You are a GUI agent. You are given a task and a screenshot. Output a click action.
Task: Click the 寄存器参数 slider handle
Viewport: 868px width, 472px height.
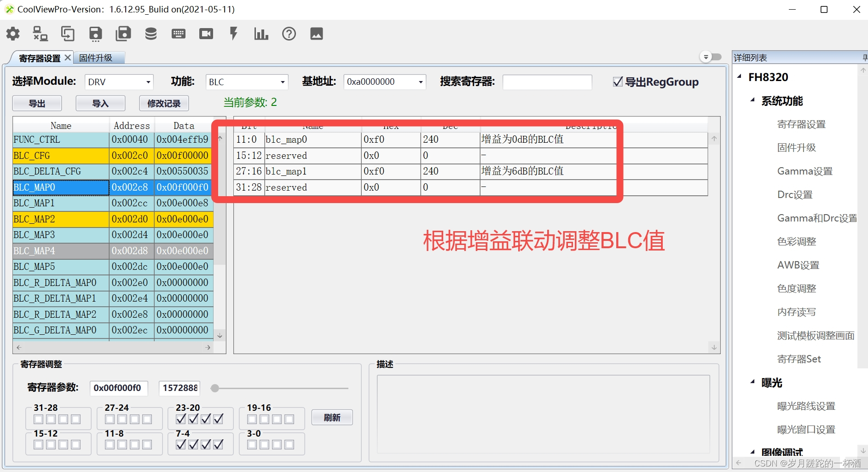[x=214, y=388]
